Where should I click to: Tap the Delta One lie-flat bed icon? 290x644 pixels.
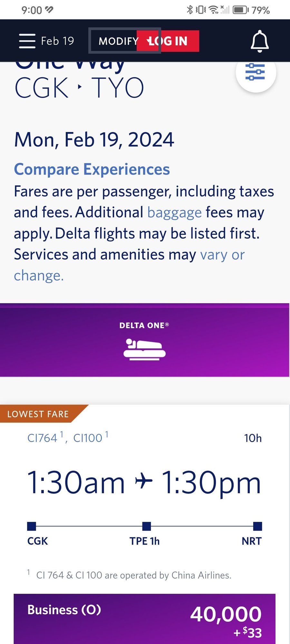144,349
